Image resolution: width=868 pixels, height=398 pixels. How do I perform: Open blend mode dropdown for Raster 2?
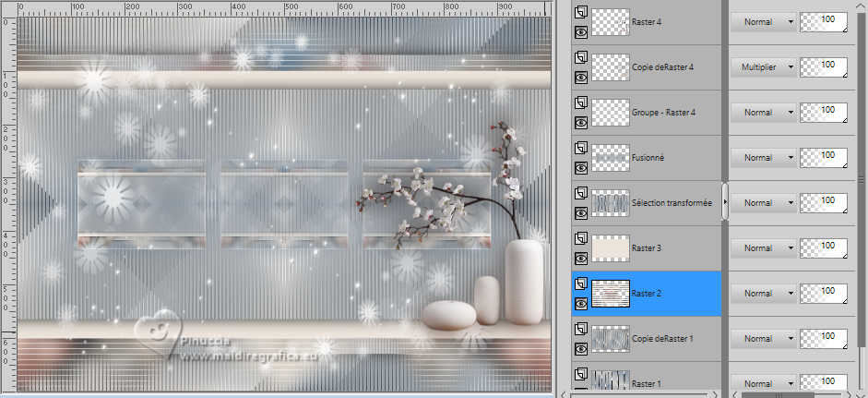point(763,294)
